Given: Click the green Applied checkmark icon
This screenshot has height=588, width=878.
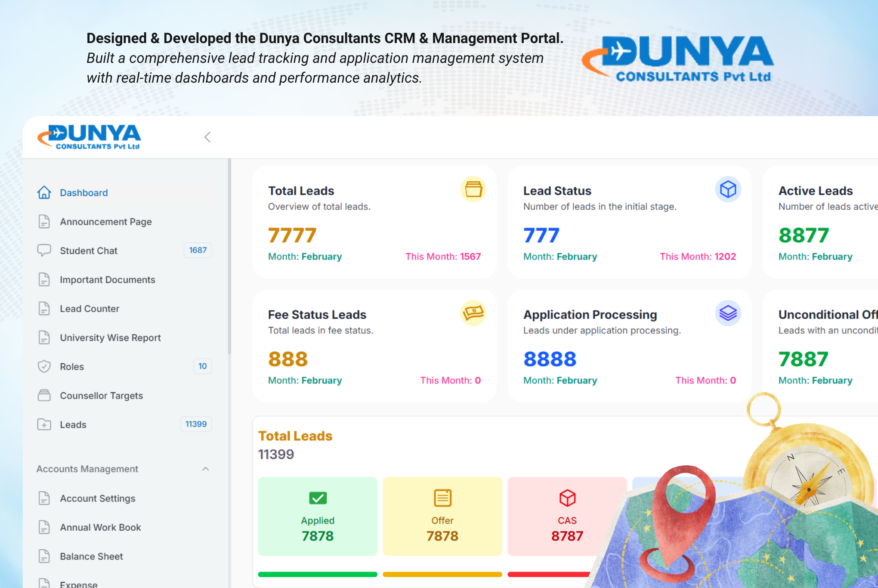Looking at the screenshot, I should 318,498.
